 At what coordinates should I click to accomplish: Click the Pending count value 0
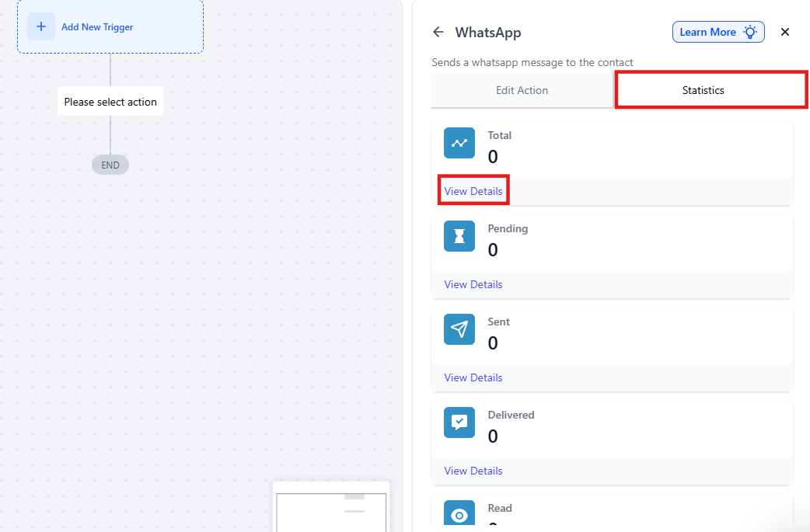tap(493, 250)
